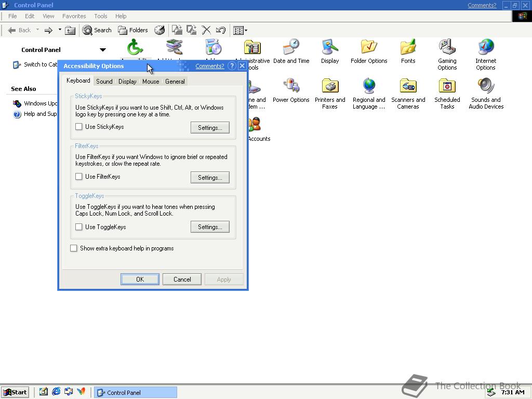Switch to the Display tab in dialog
This screenshot has height=399, width=532.
click(127, 82)
